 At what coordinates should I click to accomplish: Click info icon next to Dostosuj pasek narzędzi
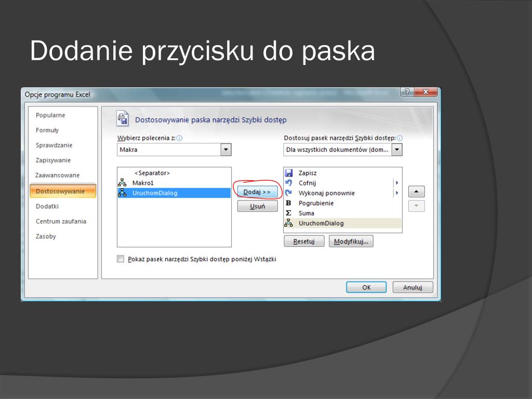click(x=400, y=138)
